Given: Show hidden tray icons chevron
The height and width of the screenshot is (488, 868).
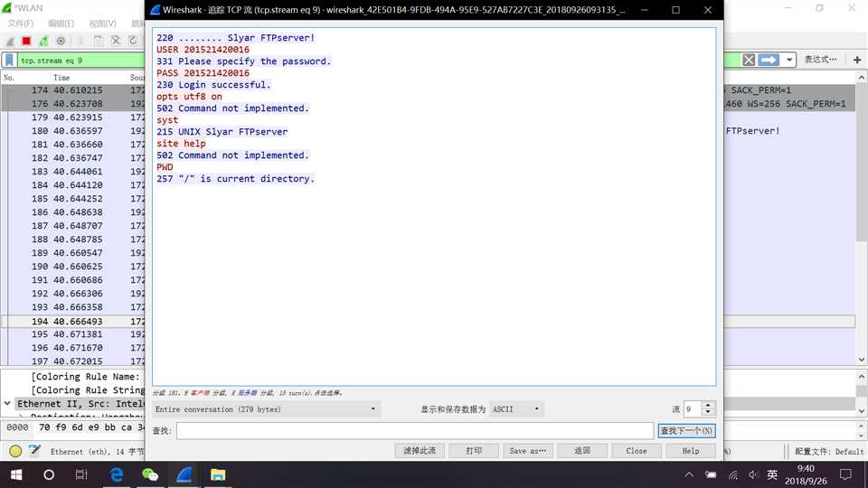Looking at the screenshot, I should 689,474.
